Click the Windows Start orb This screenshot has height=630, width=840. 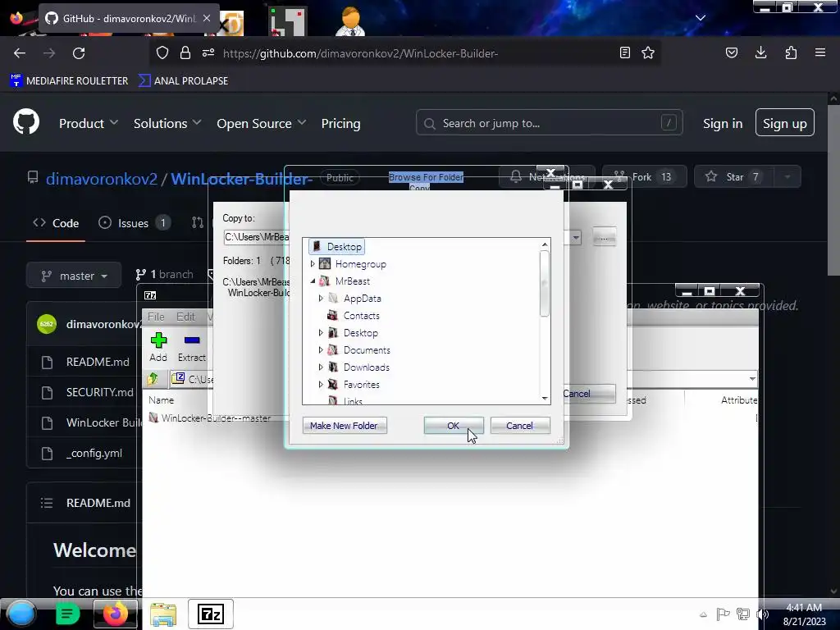click(21, 614)
